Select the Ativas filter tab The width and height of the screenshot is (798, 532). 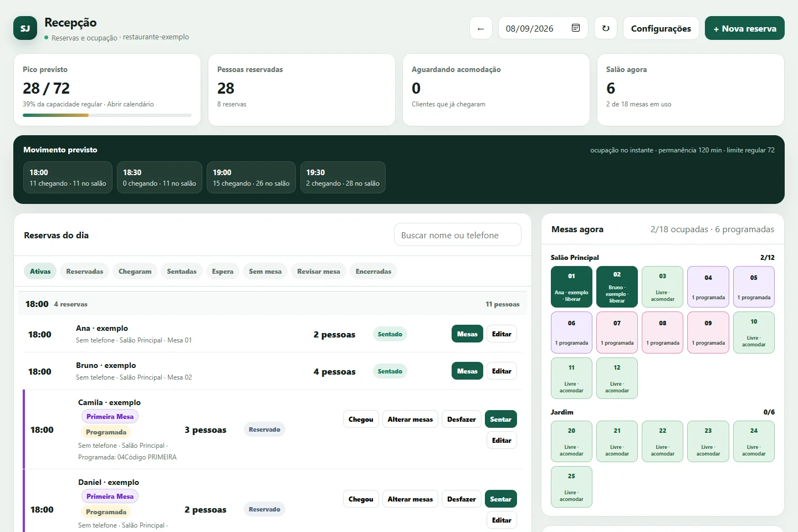tap(40, 272)
